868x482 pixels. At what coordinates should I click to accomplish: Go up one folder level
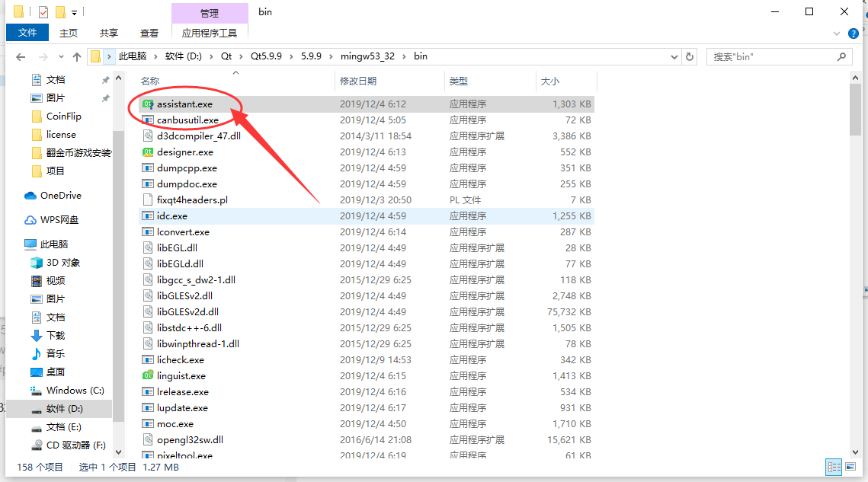(77, 56)
